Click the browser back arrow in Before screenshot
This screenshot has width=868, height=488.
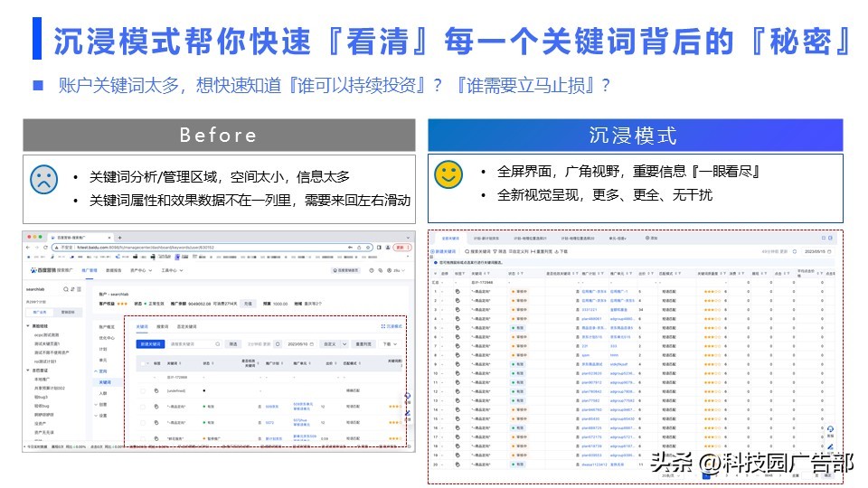28,248
